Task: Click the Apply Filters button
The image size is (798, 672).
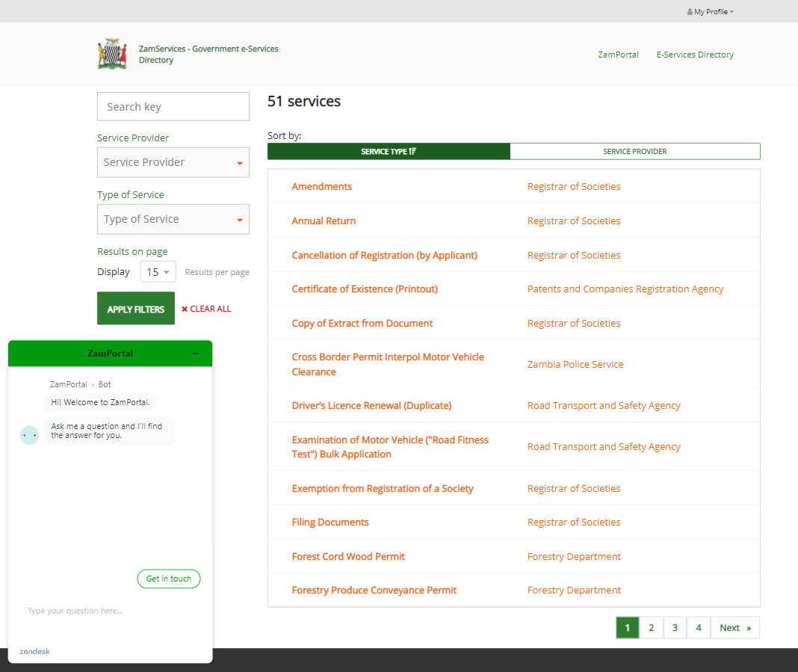Action: pyautogui.click(x=136, y=309)
